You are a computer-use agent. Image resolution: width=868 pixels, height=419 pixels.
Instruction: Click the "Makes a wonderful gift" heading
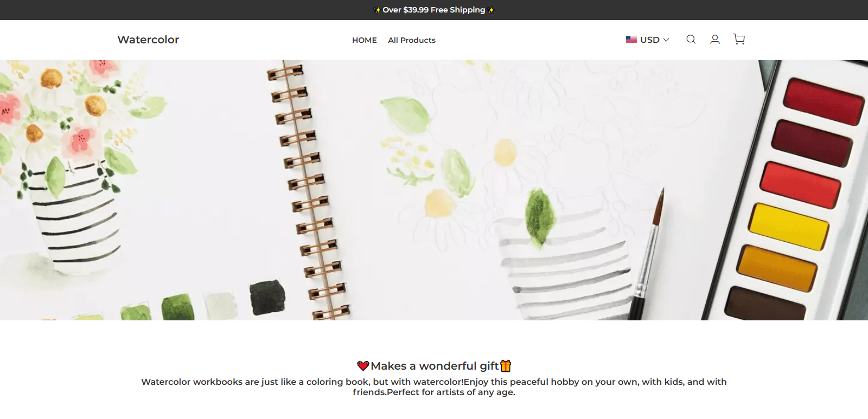[435, 366]
